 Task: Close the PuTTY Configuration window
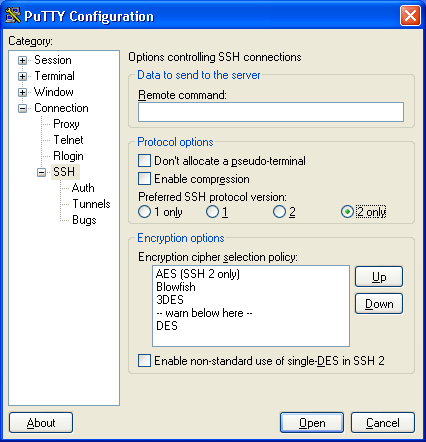pos(410,15)
